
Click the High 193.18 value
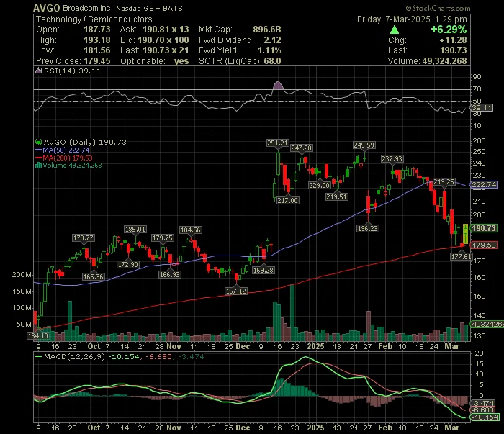(97, 40)
